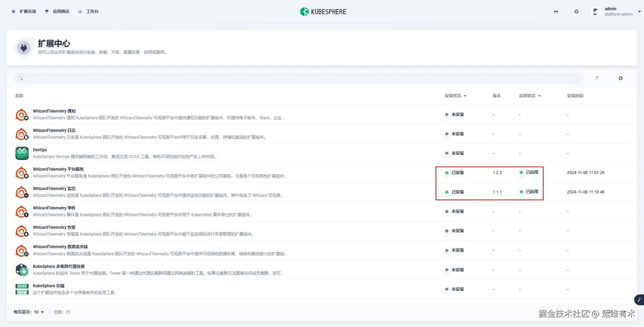The width and height of the screenshot is (644, 327).
Task: Filter by 启用状态 column dropdown
Action: click(530, 96)
